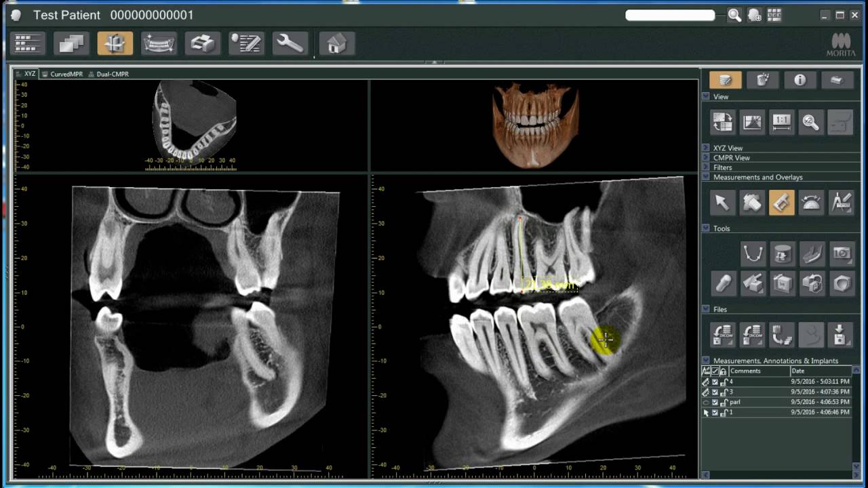The image size is (868, 488).
Task: Select the compass and ruler drawing tool
Action: (x=841, y=203)
